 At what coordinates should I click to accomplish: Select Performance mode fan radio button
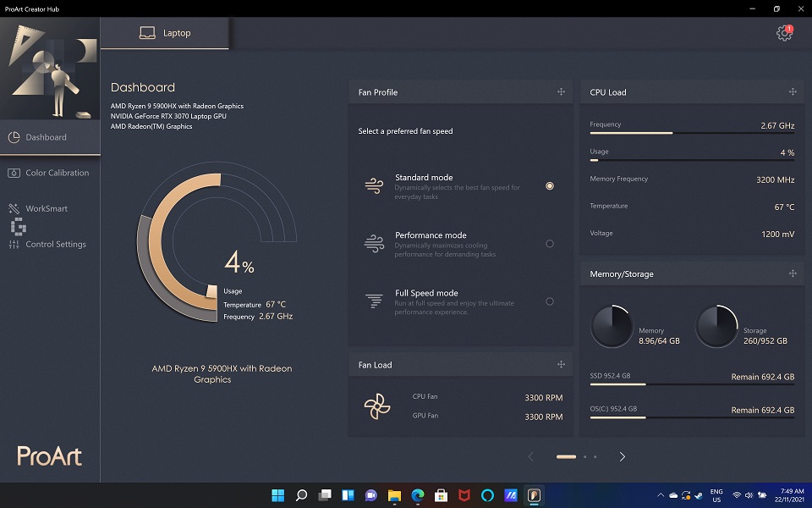(550, 244)
